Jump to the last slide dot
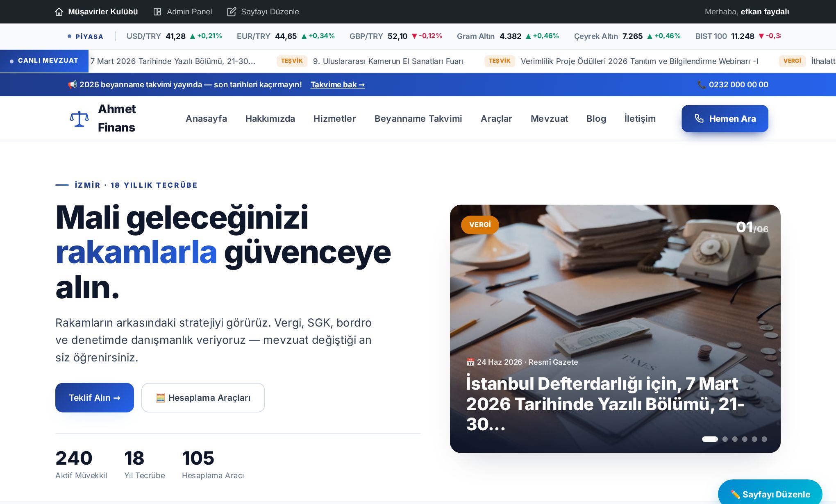The height and width of the screenshot is (504, 836). tap(764, 439)
